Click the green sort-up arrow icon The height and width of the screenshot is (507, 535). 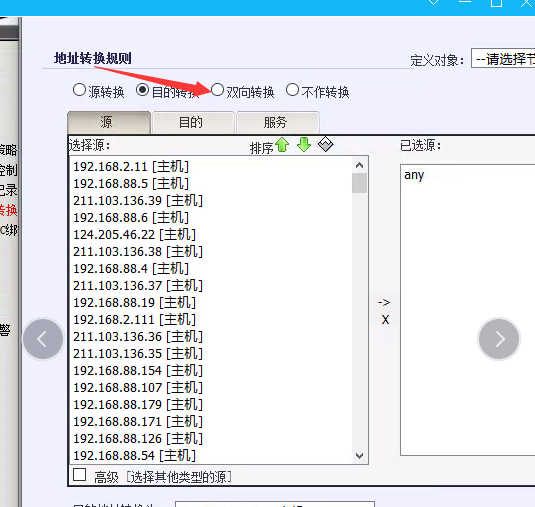point(283,145)
